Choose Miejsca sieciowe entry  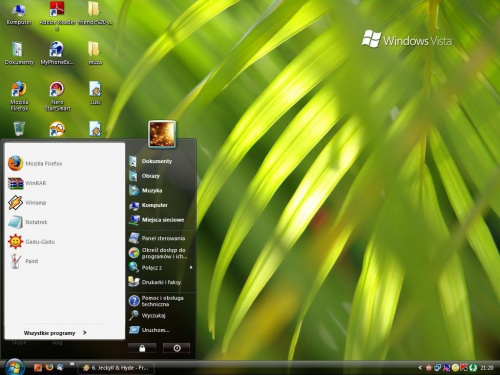tap(157, 220)
